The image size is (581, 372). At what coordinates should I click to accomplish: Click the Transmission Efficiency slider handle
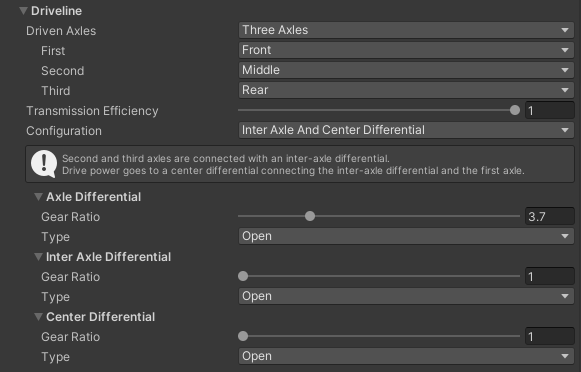point(515,110)
